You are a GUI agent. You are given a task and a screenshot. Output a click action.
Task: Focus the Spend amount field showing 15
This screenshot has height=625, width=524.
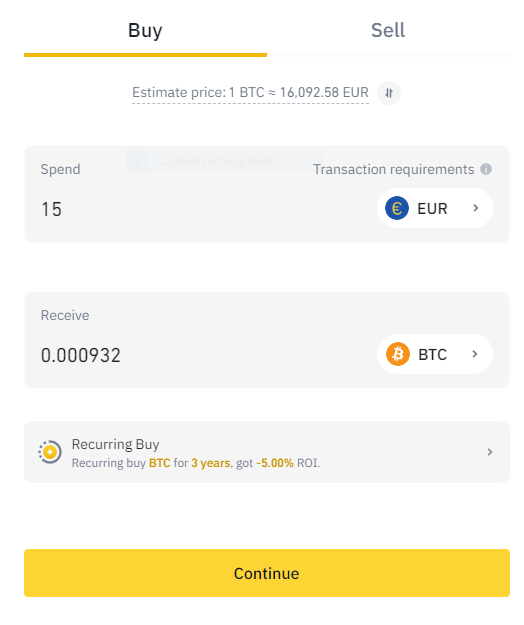point(199,209)
